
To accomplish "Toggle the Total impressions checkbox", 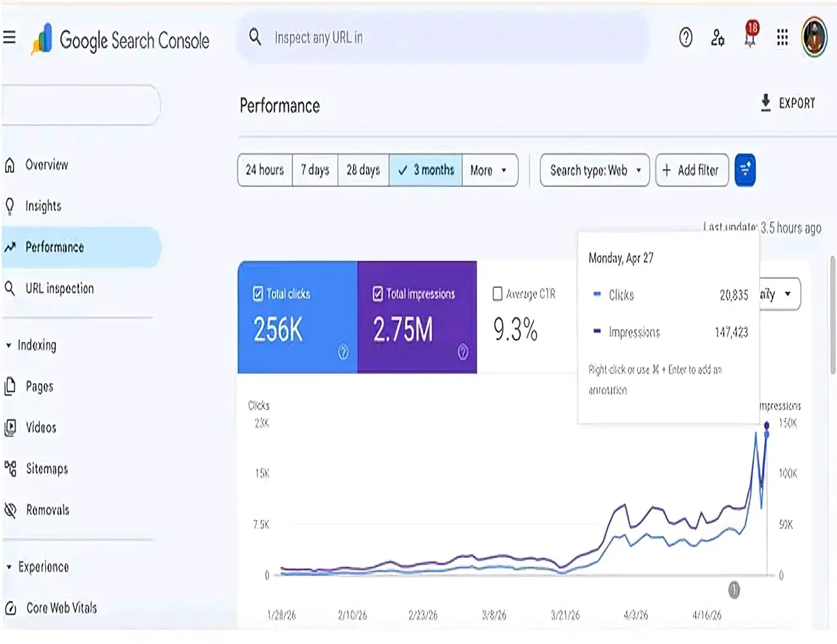I will (x=378, y=294).
